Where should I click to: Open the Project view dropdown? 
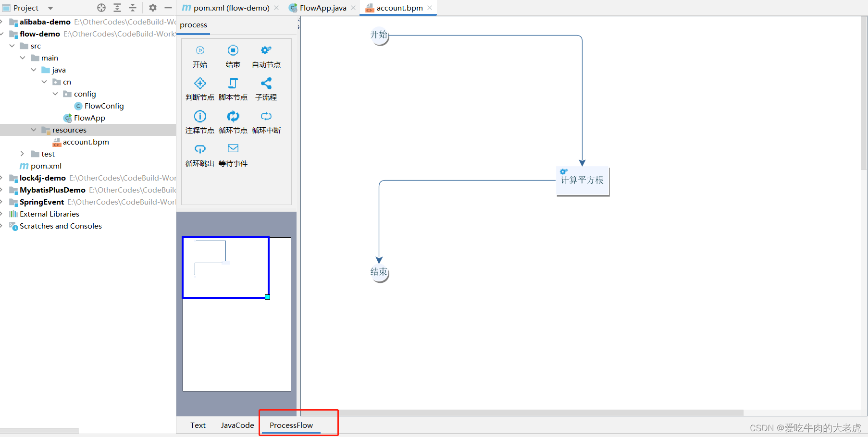coord(50,8)
